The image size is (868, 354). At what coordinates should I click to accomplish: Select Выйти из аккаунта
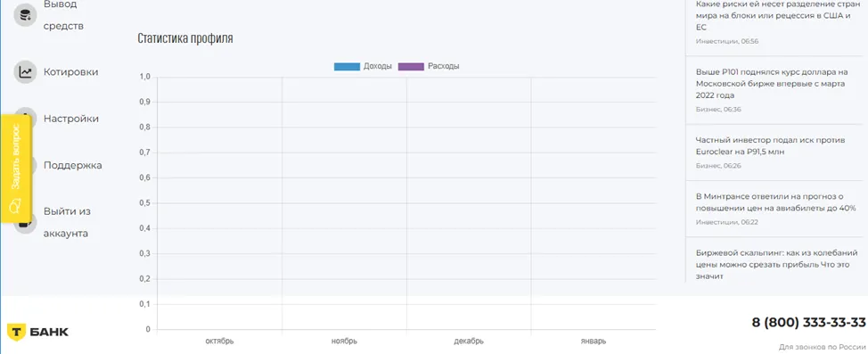pyautogui.click(x=67, y=222)
